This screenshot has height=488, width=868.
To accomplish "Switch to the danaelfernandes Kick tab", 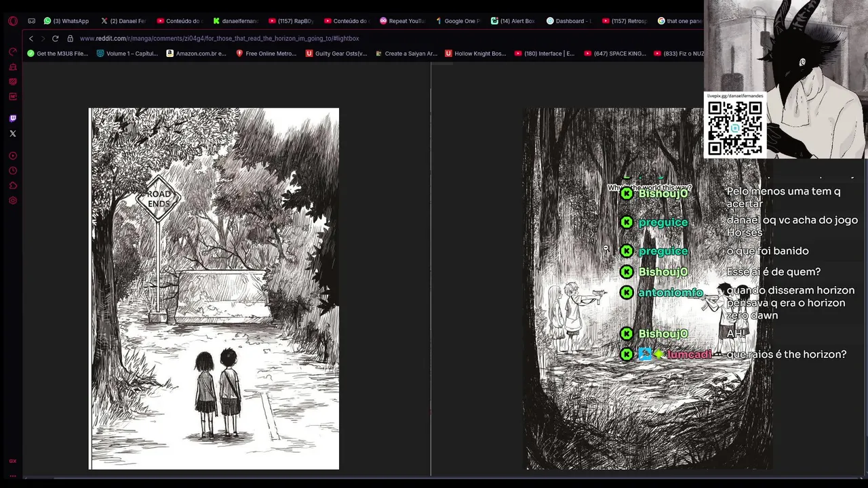I will click(236, 21).
